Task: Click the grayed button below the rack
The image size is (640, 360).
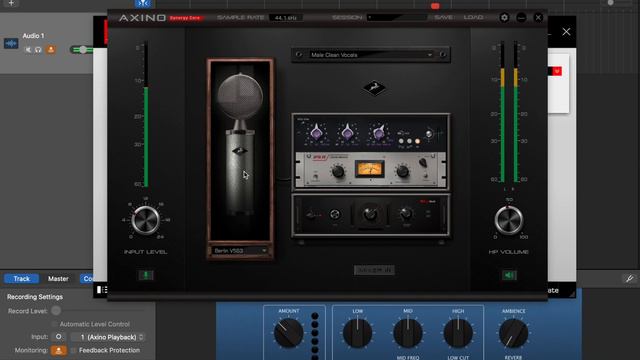Action: [x=374, y=270]
